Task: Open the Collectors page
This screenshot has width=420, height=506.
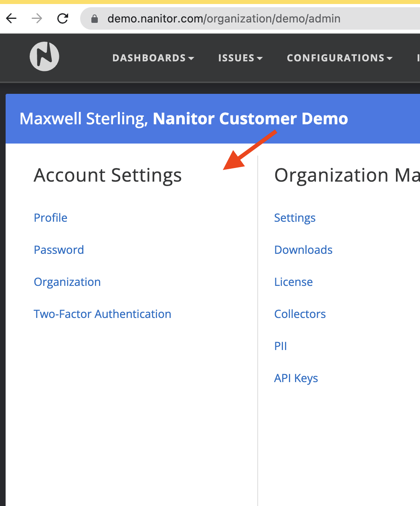Action: coord(300,314)
